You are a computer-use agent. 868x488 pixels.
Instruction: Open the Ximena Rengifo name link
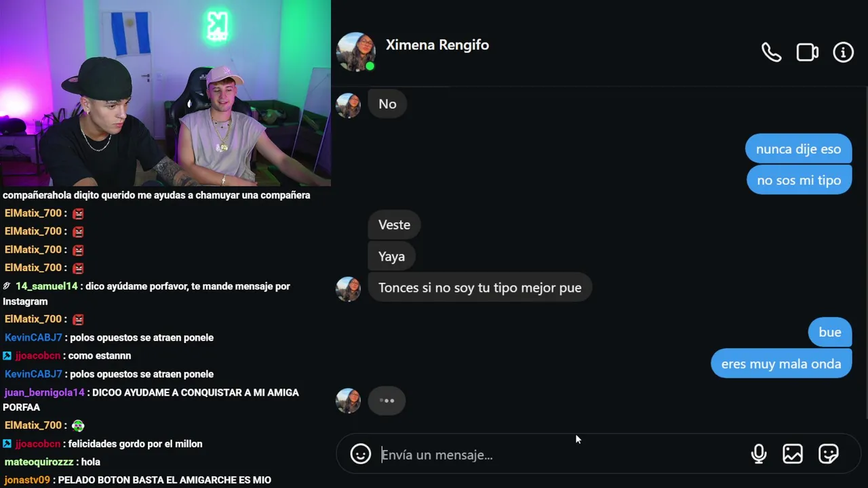click(x=437, y=45)
